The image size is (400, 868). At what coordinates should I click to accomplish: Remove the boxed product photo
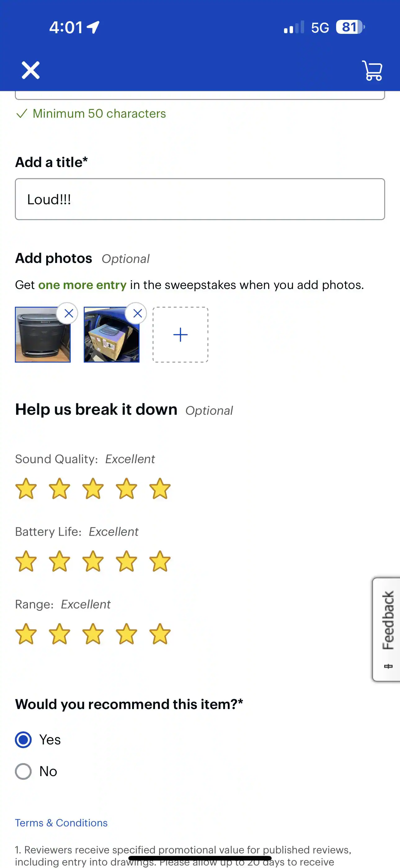(137, 313)
